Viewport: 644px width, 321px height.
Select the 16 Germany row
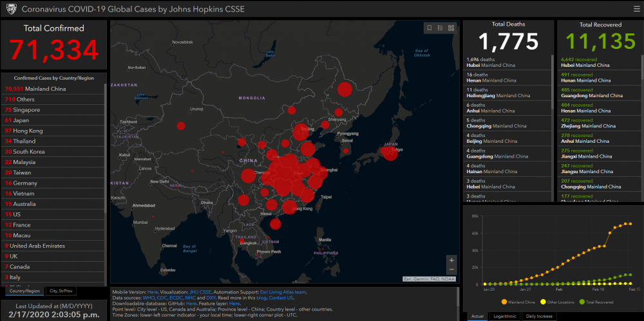click(x=53, y=183)
